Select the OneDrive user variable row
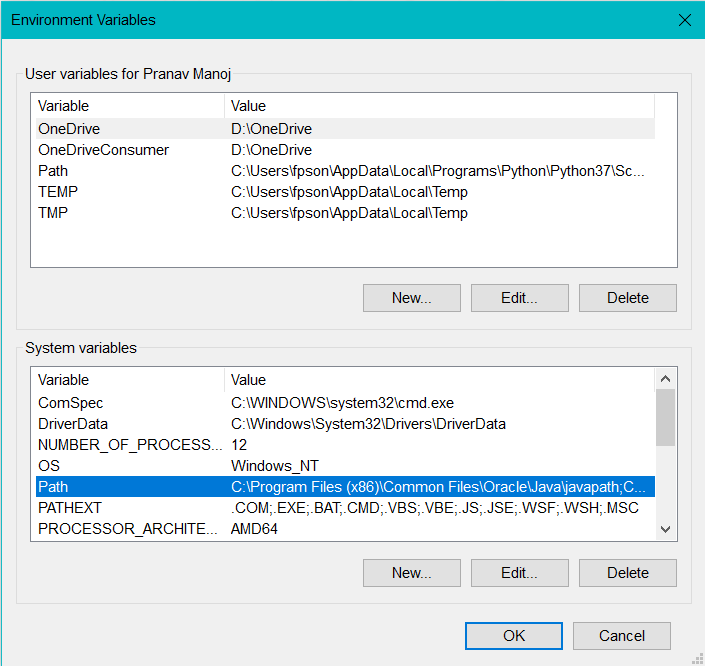 345,129
